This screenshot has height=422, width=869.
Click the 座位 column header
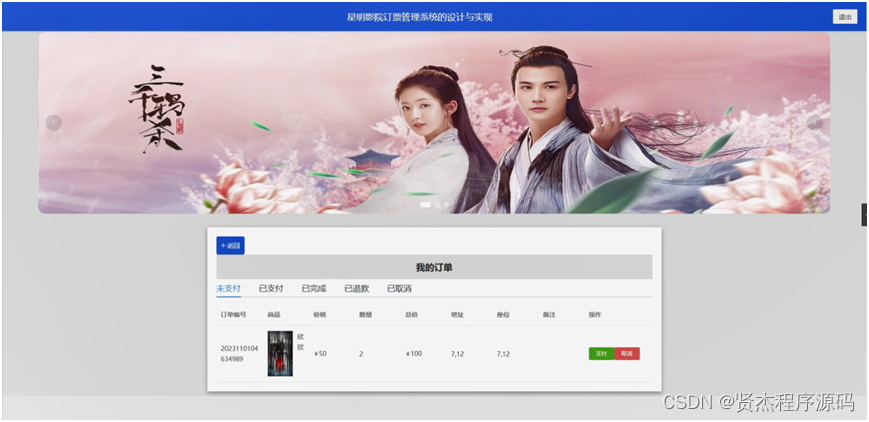503,314
